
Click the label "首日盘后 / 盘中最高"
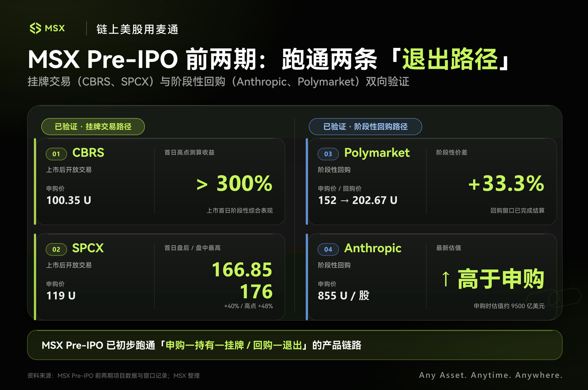pos(192,248)
